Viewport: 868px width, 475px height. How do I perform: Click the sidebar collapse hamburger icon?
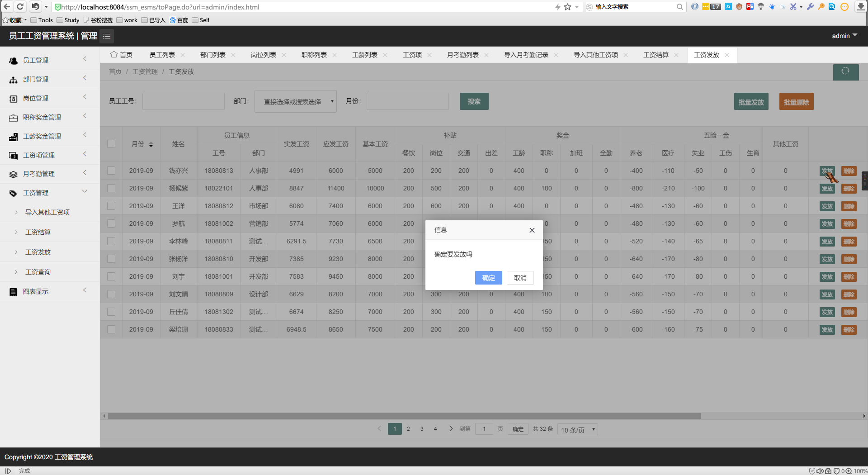[107, 36]
